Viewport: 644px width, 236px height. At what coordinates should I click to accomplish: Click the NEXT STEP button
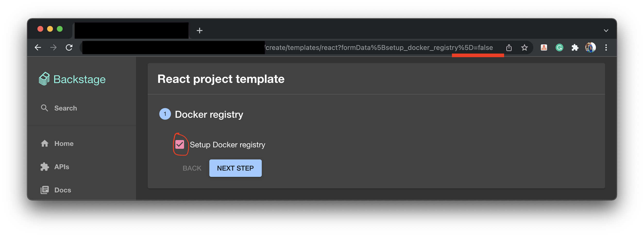[x=235, y=168]
